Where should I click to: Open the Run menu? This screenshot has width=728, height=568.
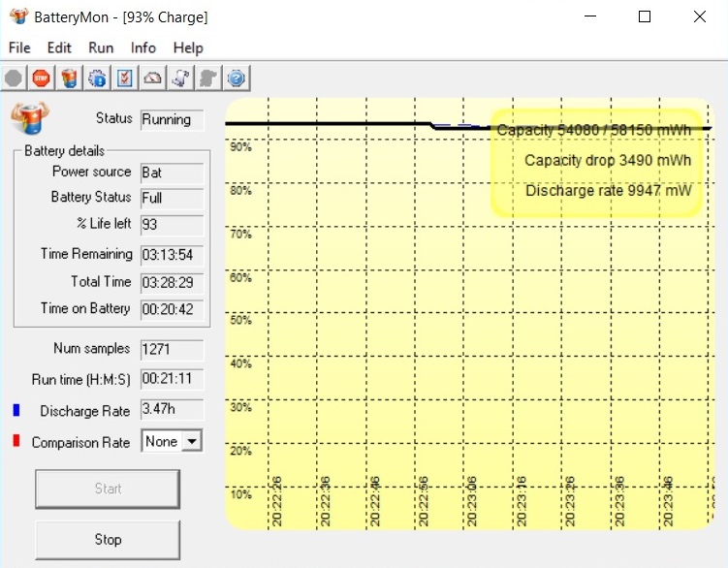tap(101, 47)
